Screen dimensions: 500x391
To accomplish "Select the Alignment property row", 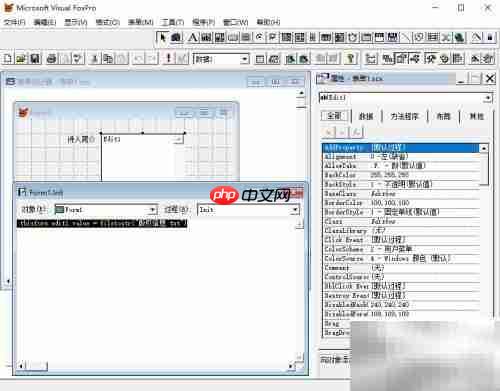I will (401, 157).
